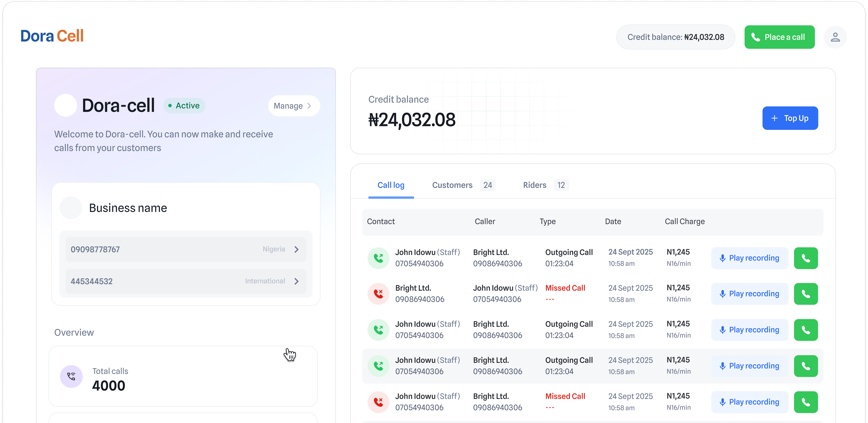Image resolution: width=868 pixels, height=423 pixels.
Task: Click the Call Charge column header
Action: click(685, 221)
